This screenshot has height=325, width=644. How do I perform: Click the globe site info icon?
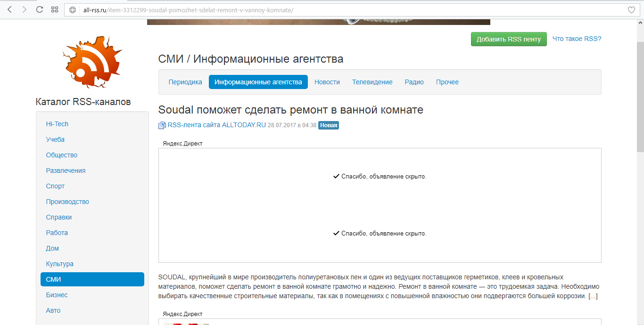pyautogui.click(x=73, y=10)
